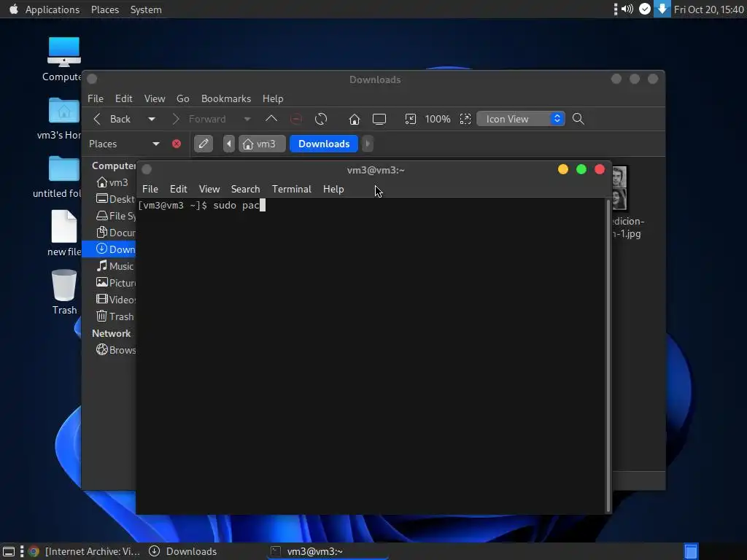Open the Trash desktop icon
747x560 pixels.
64,286
